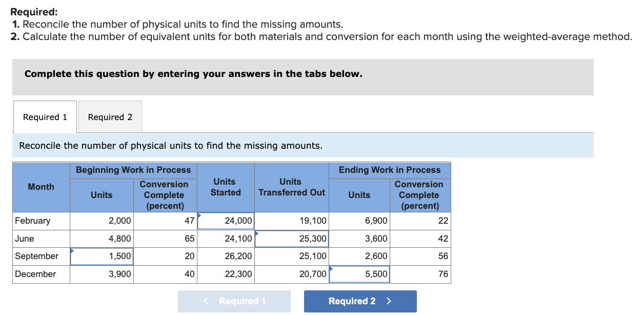Image resolution: width=644 pixels, height=315 pixels.
Task: Click the right chevron on Required 2 button
Action: point(389,301)
